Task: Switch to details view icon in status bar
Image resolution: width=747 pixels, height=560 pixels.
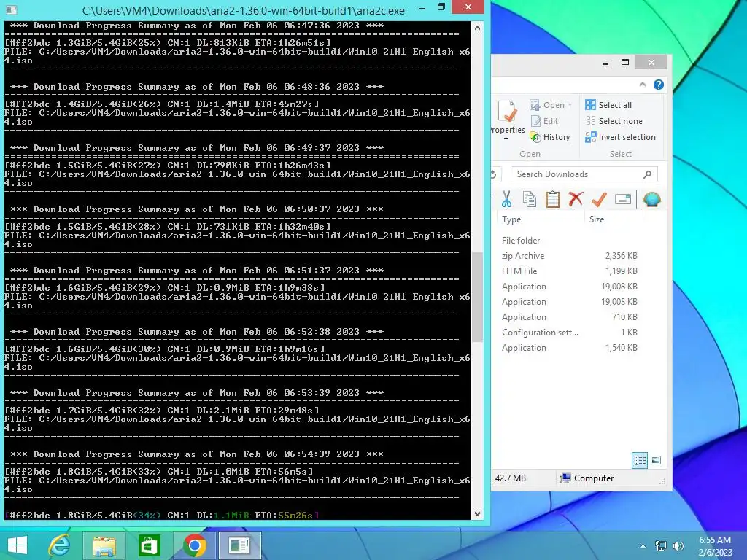Action: [x=640, y=460]
